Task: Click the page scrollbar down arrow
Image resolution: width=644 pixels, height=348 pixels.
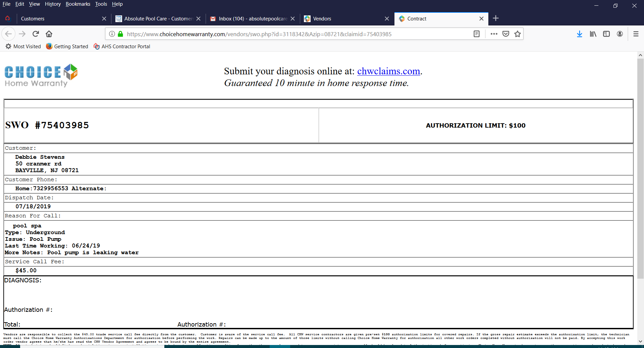Action: (x=640, y=341)
